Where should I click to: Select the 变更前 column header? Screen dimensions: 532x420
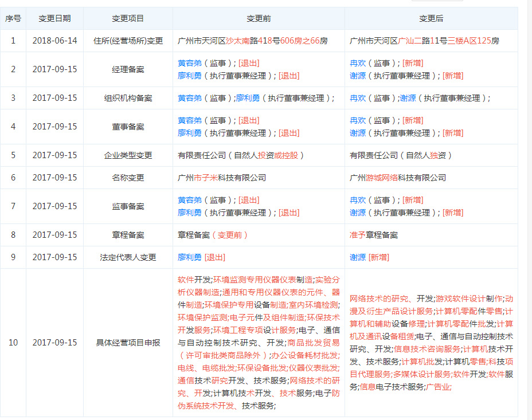(259, 18)
